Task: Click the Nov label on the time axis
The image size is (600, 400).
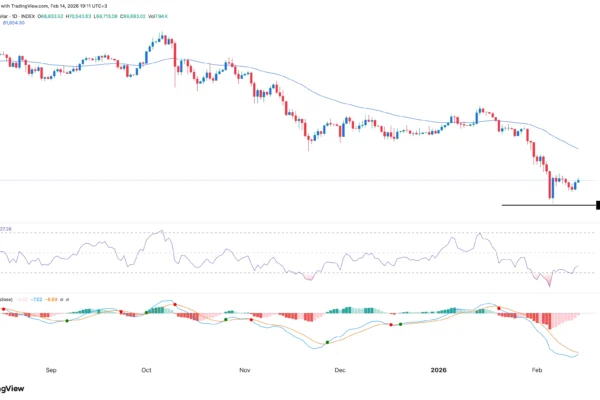Action: pyautogui.click(x=245, y=369)
